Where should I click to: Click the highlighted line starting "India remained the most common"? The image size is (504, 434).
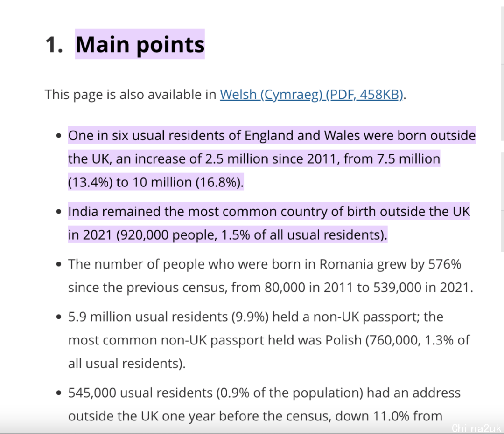pyautogui.click(x=269, y=212)
